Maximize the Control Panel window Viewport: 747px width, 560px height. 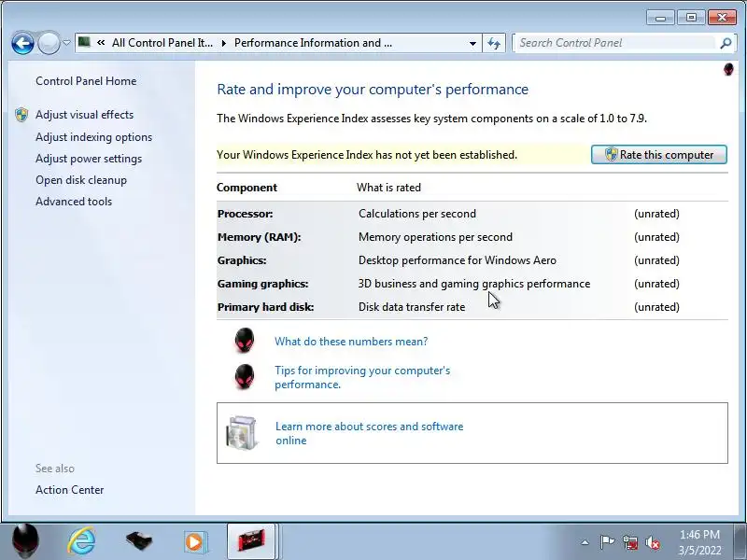point(691,18)
